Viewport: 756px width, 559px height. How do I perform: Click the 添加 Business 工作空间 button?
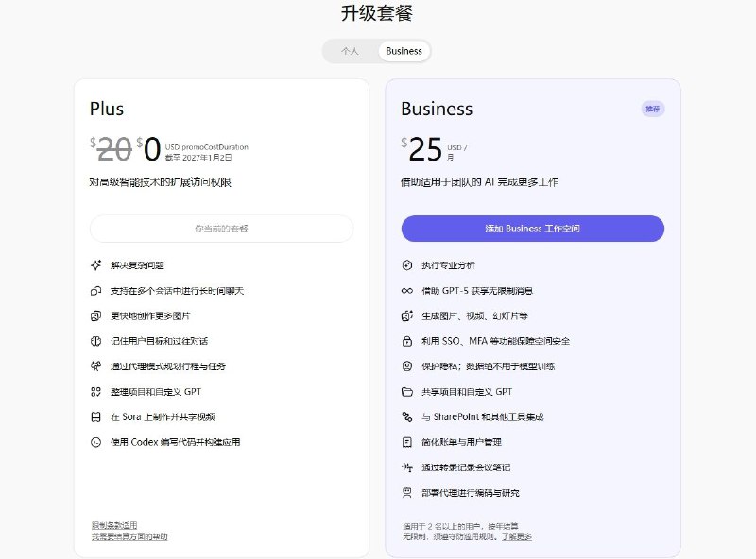point(532,229)
